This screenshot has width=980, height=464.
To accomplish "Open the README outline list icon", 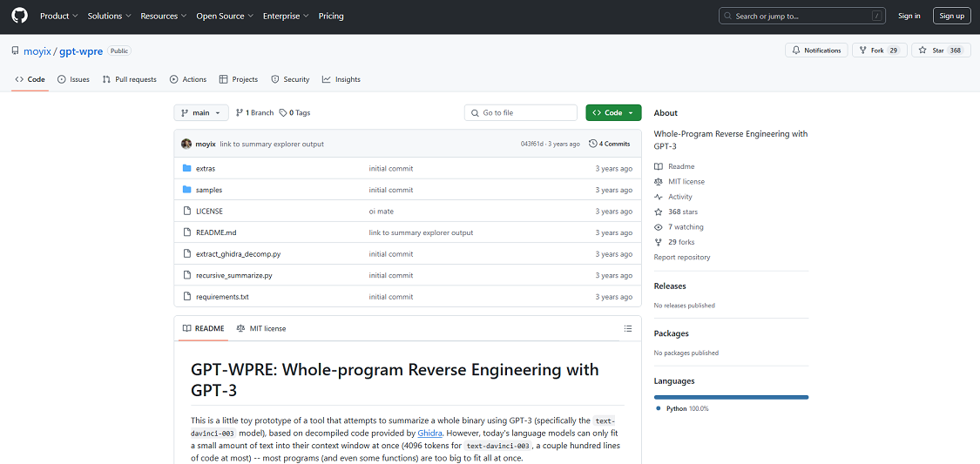I will (x=628, y=328).
